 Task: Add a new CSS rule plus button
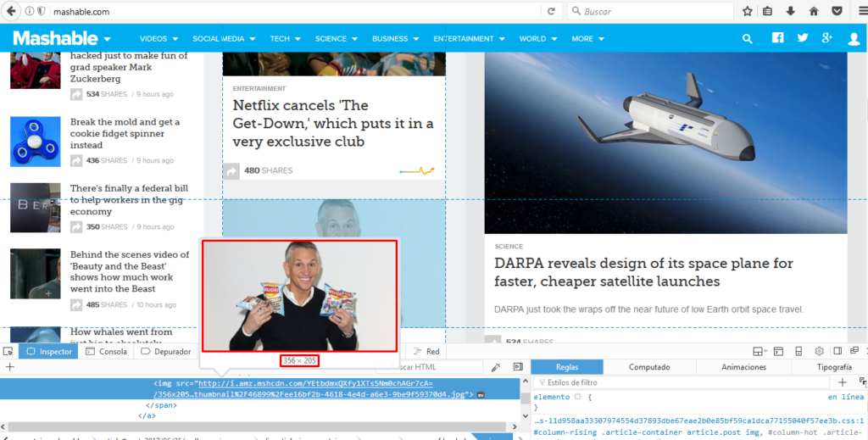pyautogui.click(x=842, y=382)
